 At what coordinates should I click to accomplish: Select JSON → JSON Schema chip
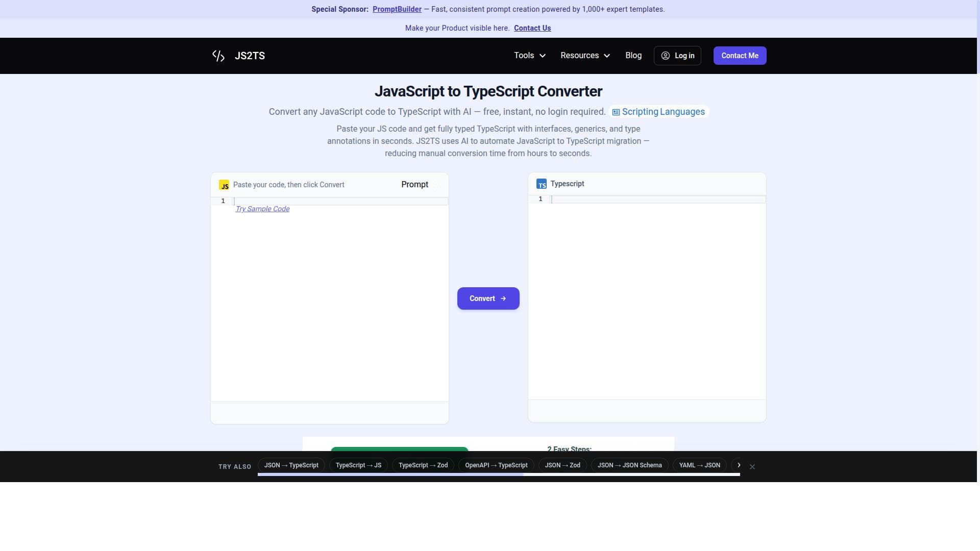(629, 465)
